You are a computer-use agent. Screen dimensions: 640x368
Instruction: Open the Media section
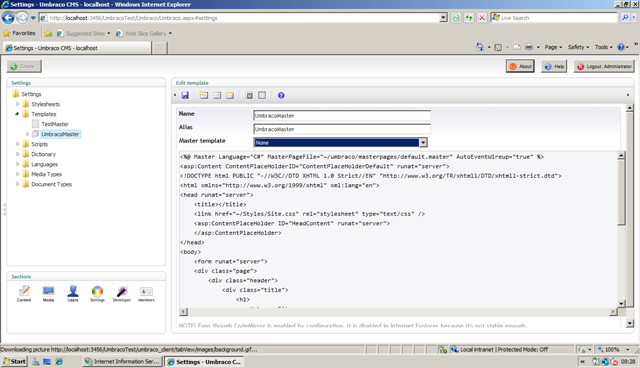(48, 294)
